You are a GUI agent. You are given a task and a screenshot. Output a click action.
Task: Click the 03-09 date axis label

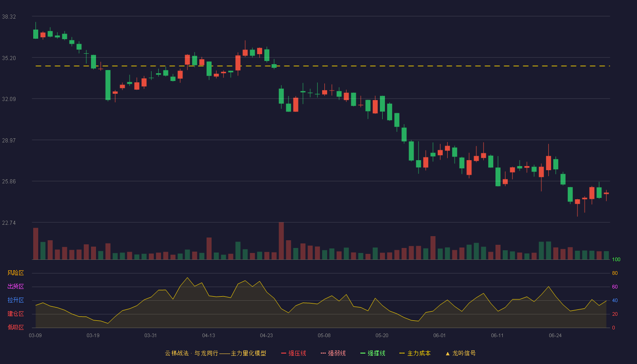35,335
